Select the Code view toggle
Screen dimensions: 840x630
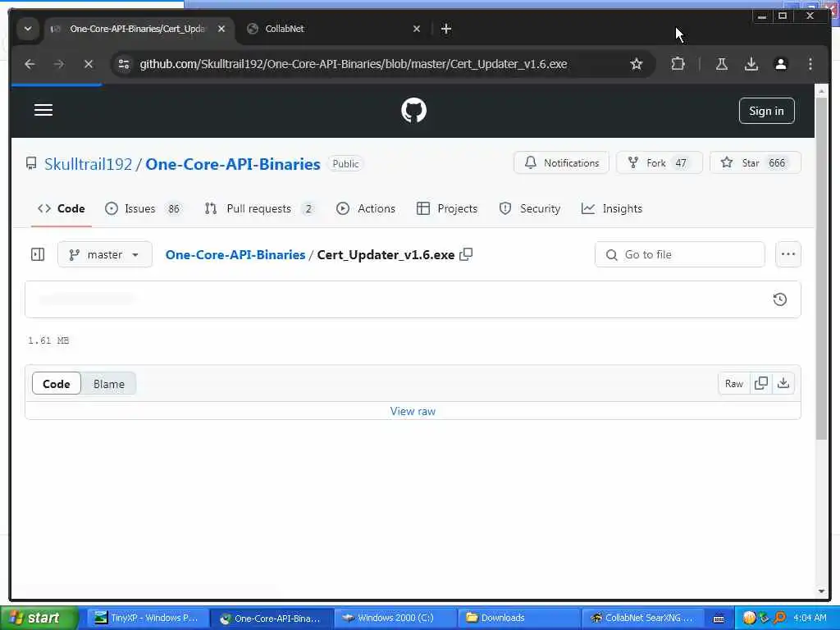[x=57, y=384]
